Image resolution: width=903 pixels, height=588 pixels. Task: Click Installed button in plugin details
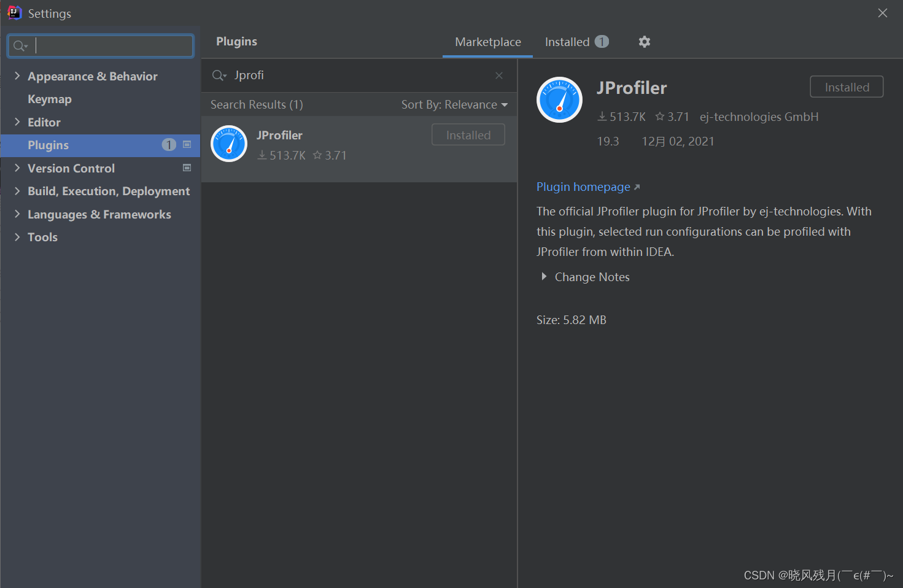click(847, 87)
